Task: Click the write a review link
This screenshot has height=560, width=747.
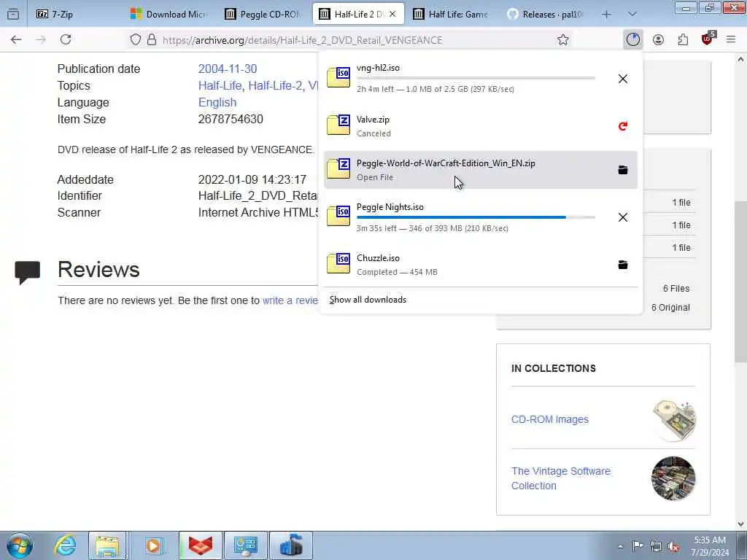Action: (x=290, y=300)
